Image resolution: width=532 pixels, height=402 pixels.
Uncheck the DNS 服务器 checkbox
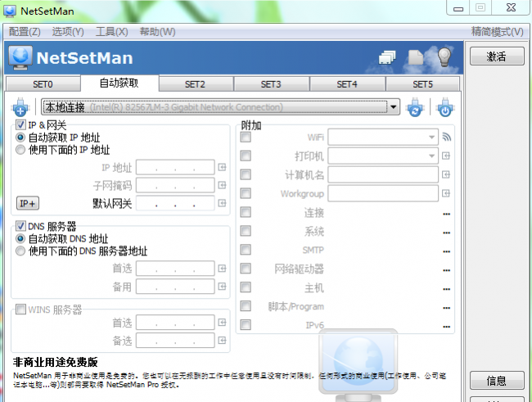click(20, 226)
